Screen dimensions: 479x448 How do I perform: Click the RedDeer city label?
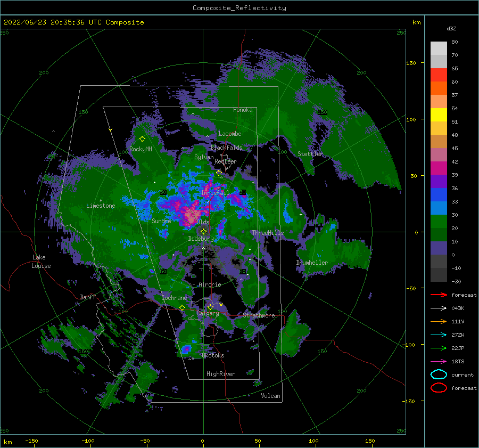(x=226, y=161)
